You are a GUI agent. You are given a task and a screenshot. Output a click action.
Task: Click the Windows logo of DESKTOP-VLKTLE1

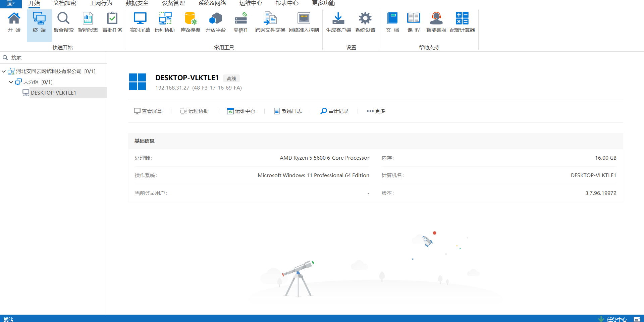tap(138, 82)
